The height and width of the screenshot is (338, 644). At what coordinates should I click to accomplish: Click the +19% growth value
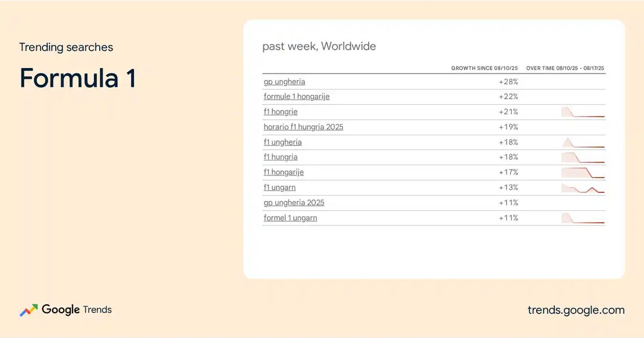509,127
